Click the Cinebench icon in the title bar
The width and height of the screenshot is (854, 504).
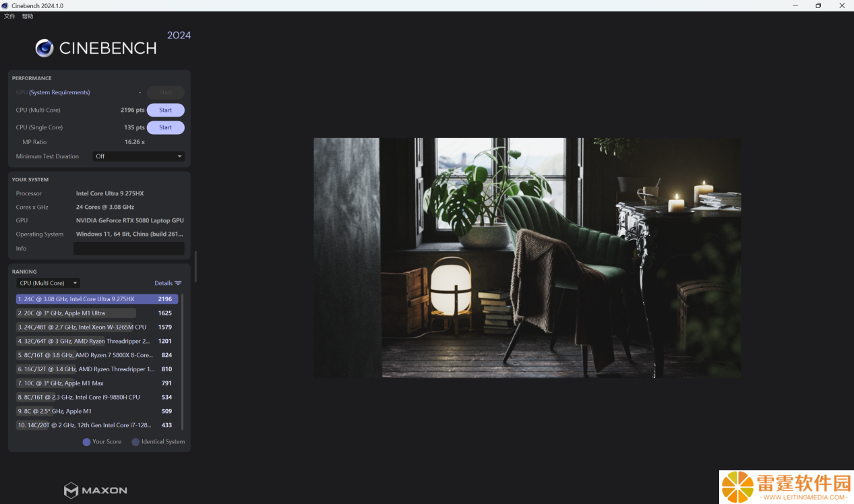point(6,5)
